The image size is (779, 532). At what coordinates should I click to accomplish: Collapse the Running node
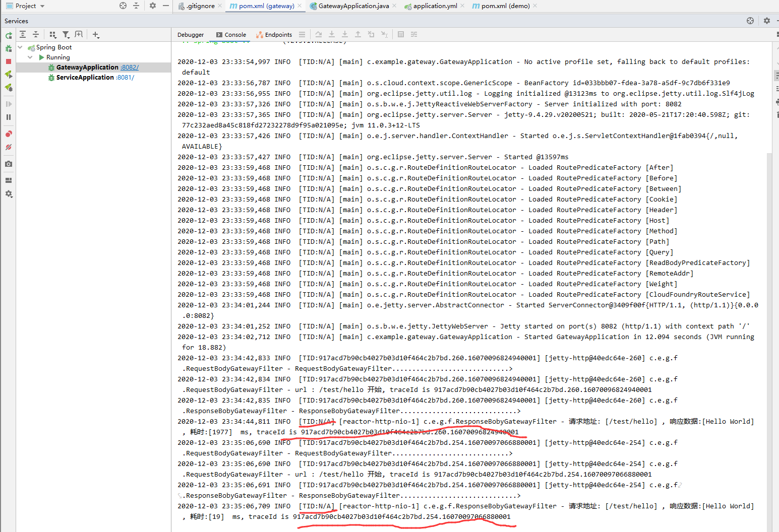pos(30,57)
